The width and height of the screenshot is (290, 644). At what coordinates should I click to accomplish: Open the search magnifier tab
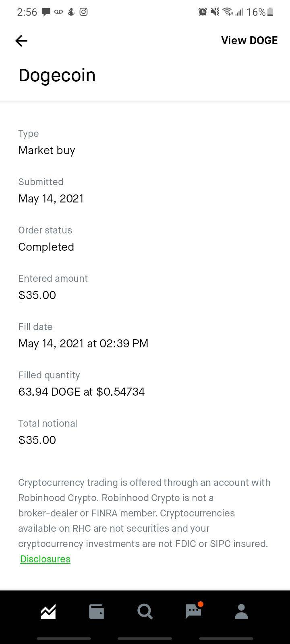pos(145,612)
